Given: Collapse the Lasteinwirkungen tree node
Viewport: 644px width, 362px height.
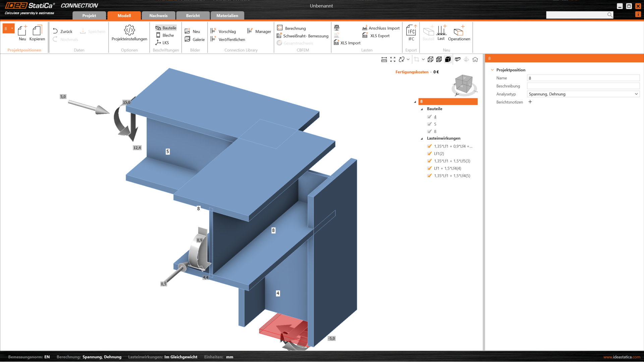Looking at the screenshot, I should click(422, 139).
